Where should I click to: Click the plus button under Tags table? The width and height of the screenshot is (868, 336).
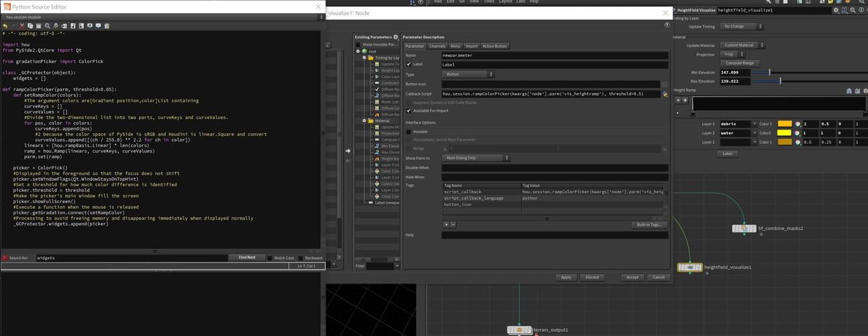tap(446, 224)
